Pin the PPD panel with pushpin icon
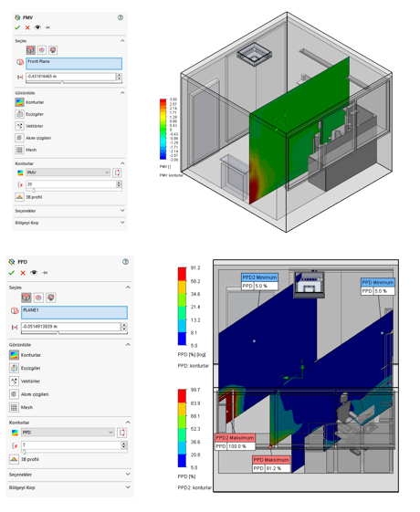 pos(45,273)
